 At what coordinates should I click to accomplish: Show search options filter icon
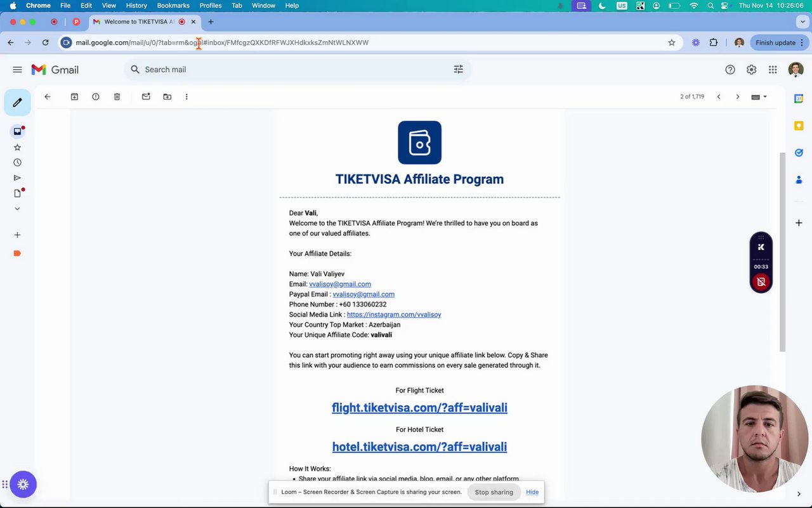458,69
